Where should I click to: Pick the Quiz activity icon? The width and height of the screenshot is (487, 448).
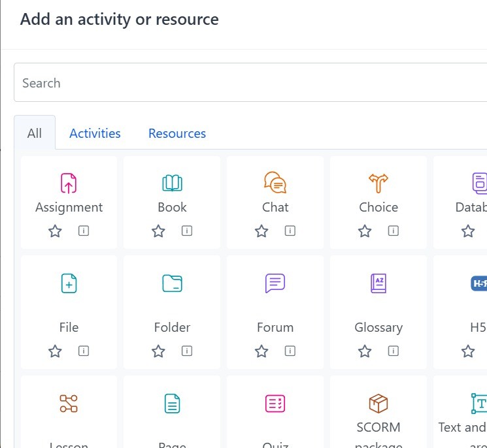tap(275, 404)
